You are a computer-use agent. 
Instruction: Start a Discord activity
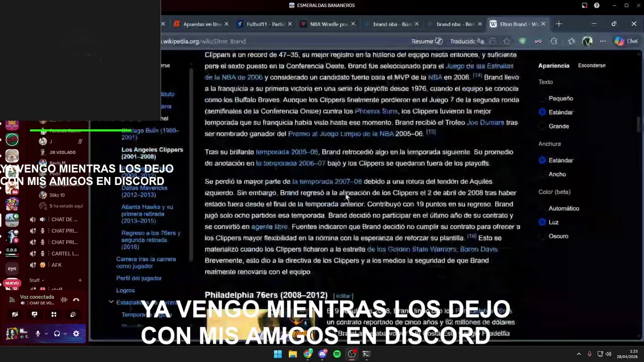[x=54, y=314]
